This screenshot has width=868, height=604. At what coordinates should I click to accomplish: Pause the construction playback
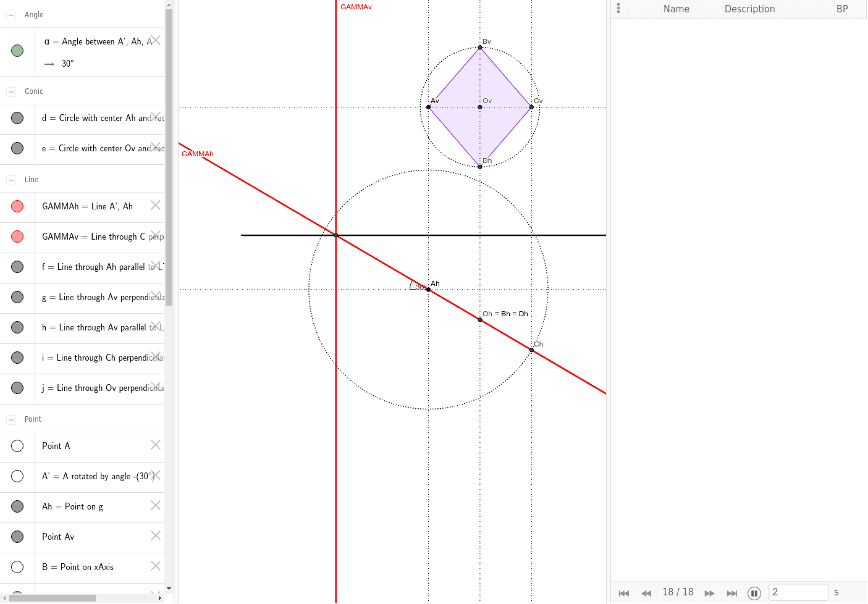[x=754, y=593]
